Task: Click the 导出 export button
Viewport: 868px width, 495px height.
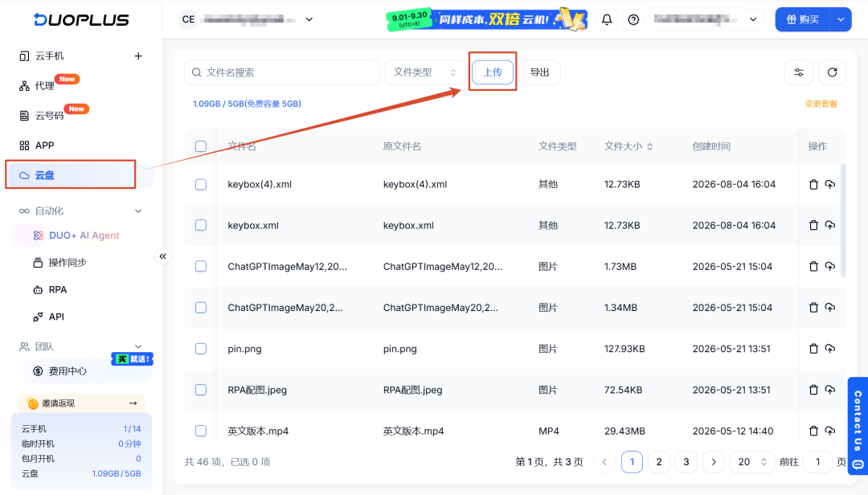Action: click(x=540, y=72)
